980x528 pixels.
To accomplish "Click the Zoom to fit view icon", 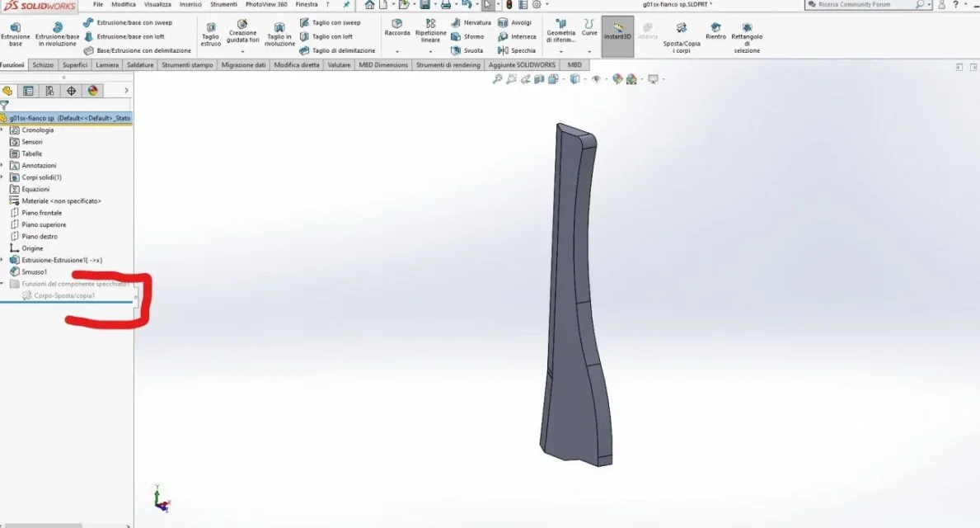I will click(498, 79).
